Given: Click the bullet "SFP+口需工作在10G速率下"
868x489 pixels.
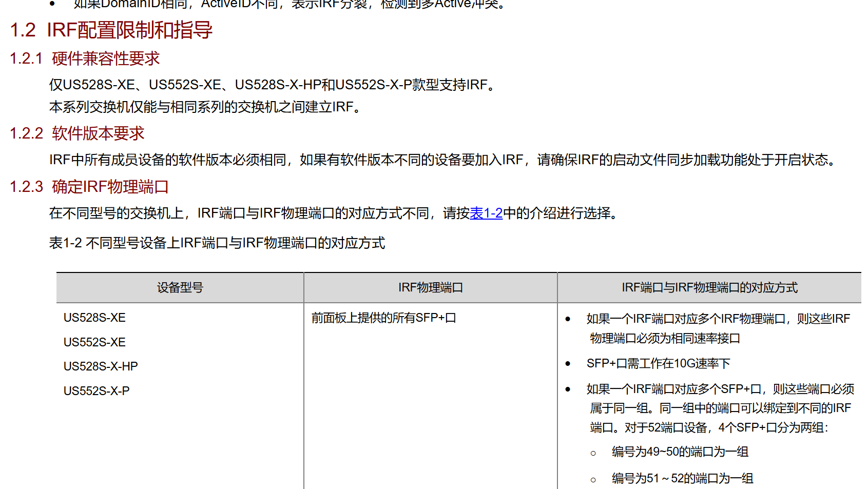Looking at the screenshot, I should pyautogui.click(x=658, y=364).
